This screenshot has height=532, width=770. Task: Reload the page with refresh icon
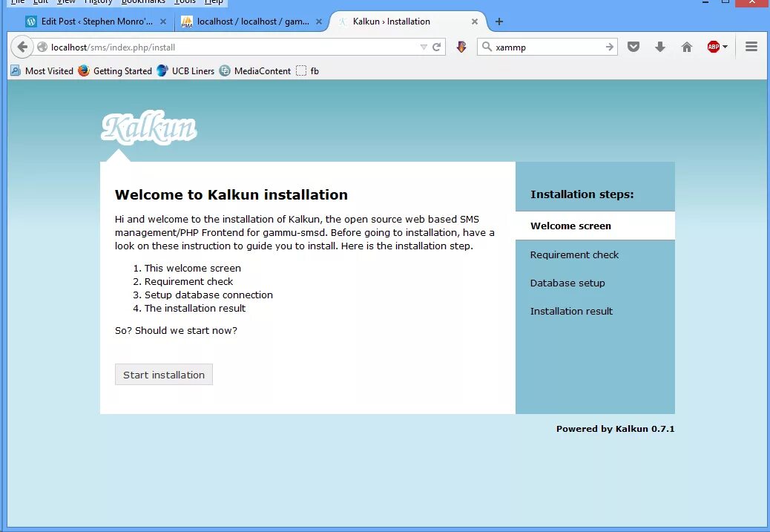coord(437,47)
